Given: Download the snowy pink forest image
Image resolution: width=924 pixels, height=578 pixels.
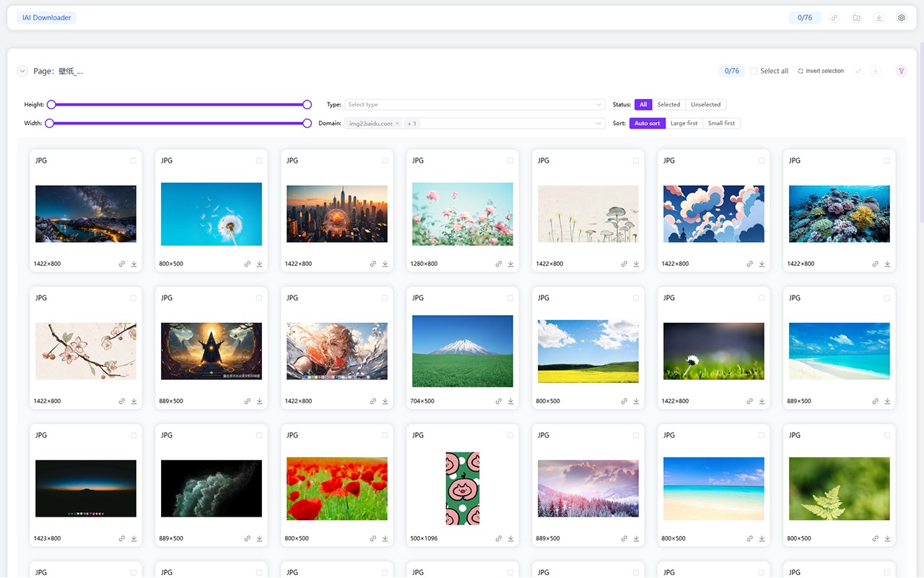Looking at the screenshot, I should (x=637, y=538).
